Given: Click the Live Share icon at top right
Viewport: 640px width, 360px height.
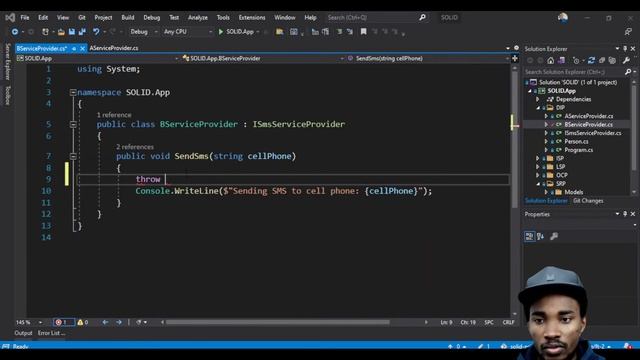Looking at the screenshot, I should tap(628, 32).
